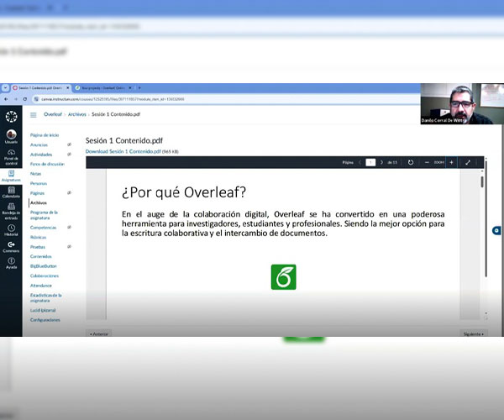This screenshot has height=420, width=504.
Task: Open Configuraciones in course menu
Action: coord(45,320)
